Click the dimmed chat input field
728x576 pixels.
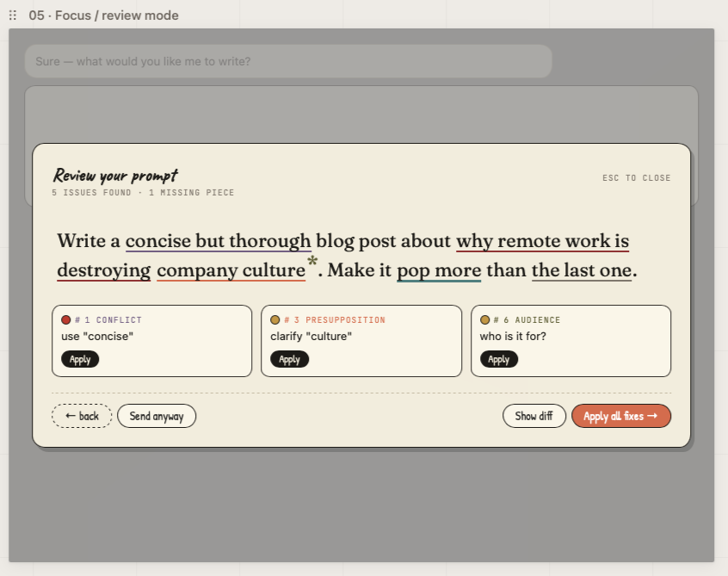[x=288, y=61]
